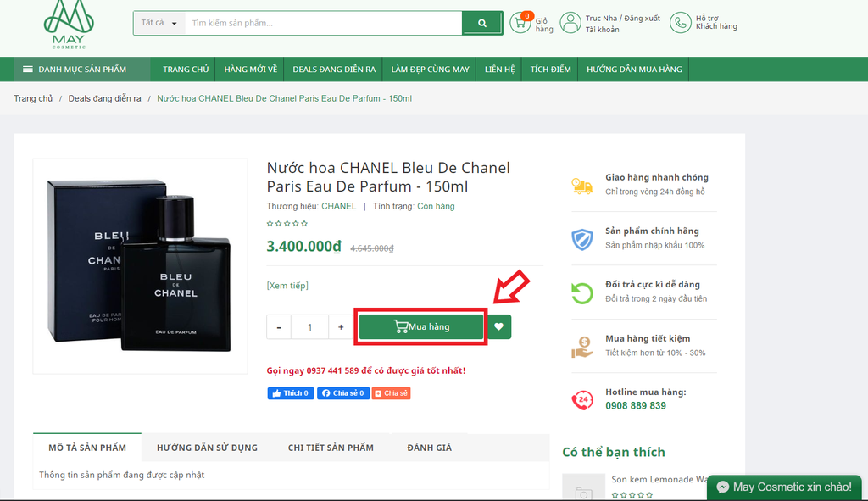868x501 pixels.
Task: Open Tích điểm menu item
Action: pyautogui.click(x=550, y=70)
